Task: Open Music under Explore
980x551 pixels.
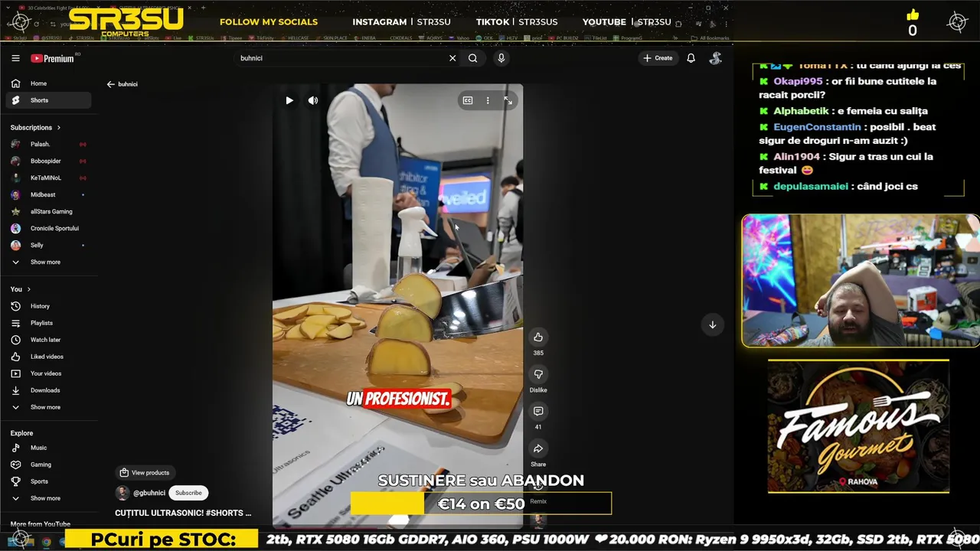Action: pos(48,448)
